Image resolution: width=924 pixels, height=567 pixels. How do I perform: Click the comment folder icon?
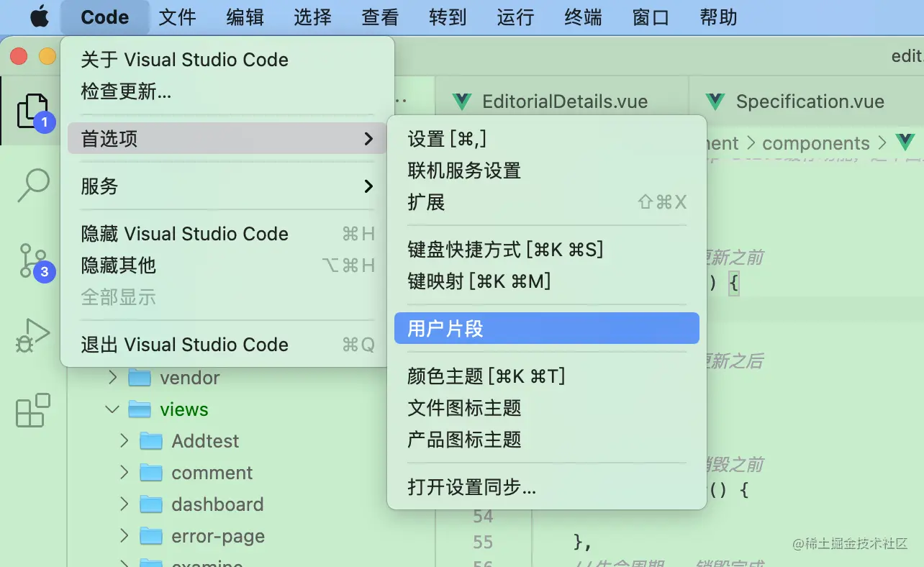pos(150,473)
